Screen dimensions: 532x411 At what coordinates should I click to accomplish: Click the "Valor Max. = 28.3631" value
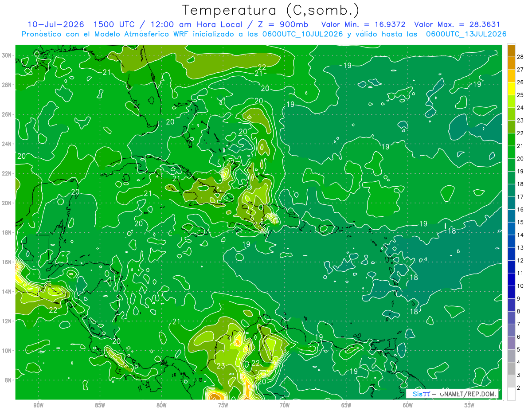pos(457,24)
